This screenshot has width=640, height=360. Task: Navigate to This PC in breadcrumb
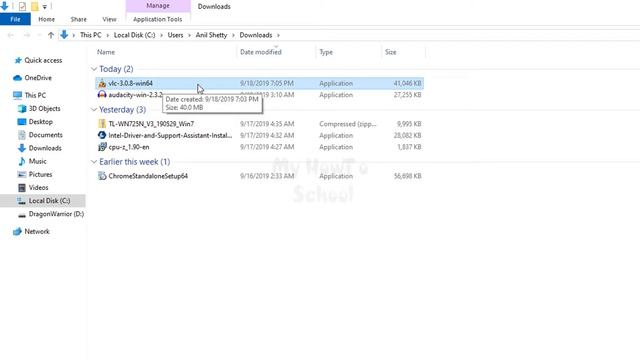[91, 35]
